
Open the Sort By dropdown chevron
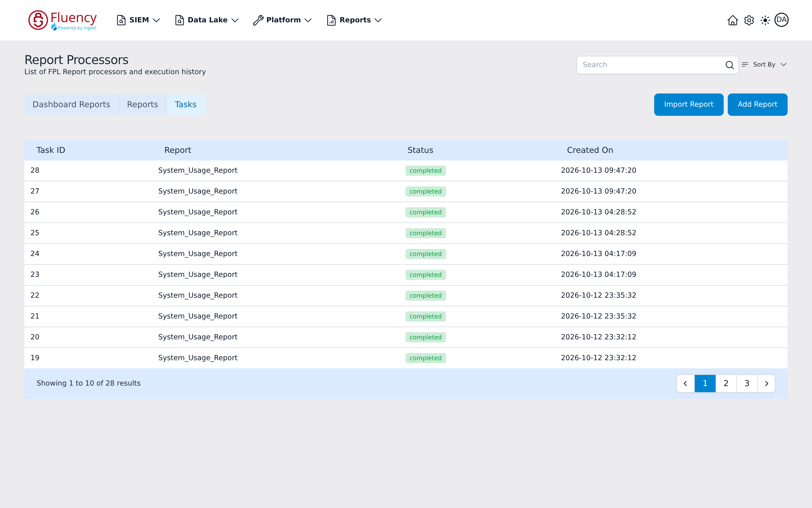click(x=784, y=65)
